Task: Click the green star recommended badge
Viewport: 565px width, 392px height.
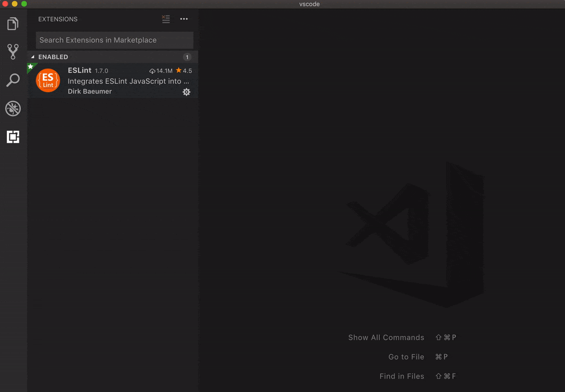Action: [x=30, y=66]
